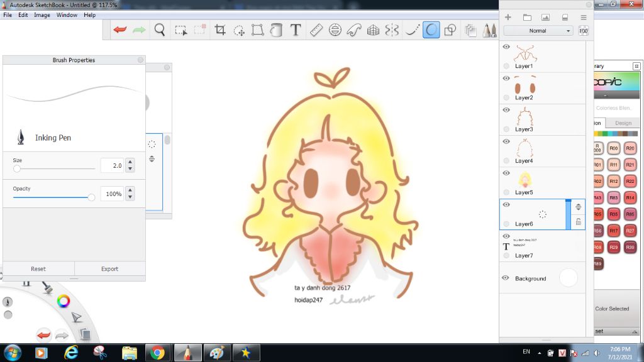Select the Quick Transform tool
Viewport: 644px width, 362px height.
coord(239,30)
